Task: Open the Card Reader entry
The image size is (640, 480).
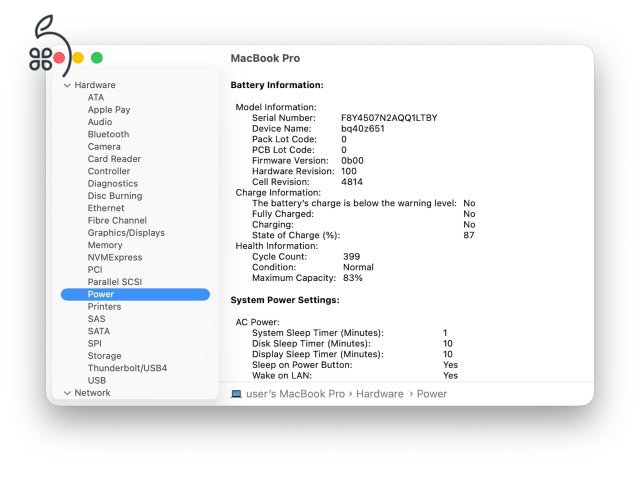Action: 114,159
